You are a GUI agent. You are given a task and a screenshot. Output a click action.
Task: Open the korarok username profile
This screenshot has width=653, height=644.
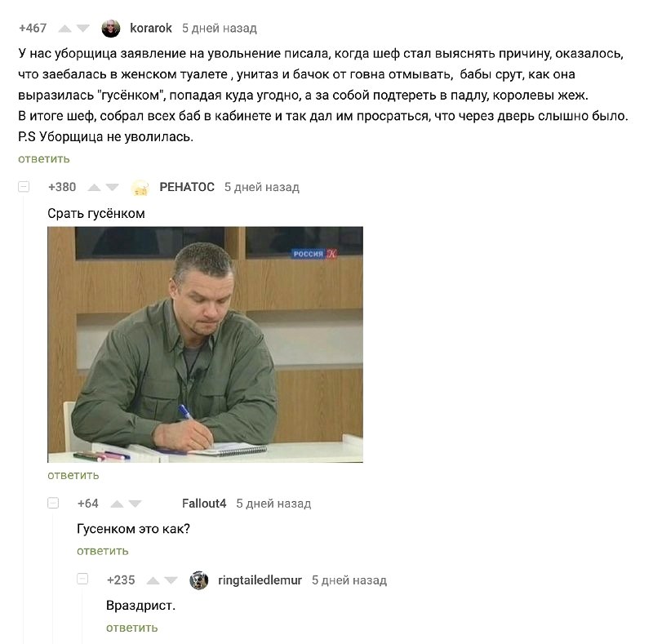point(151,29)
